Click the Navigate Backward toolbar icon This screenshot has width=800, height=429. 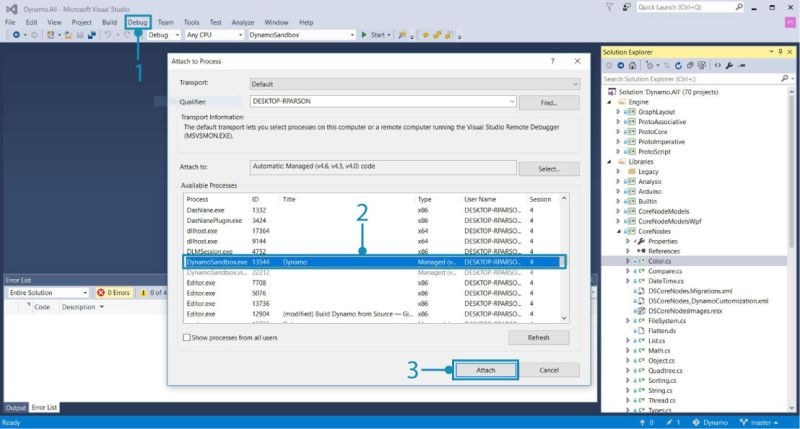(16, 35)
